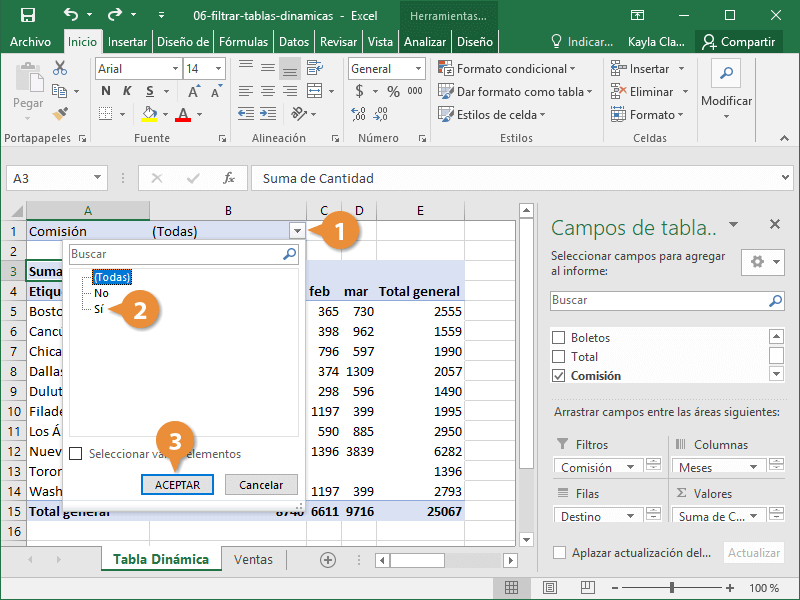The height and width of the screenshot is (600, 800).
Task: Click the Cancelar button
Action: tap(261, 485)
